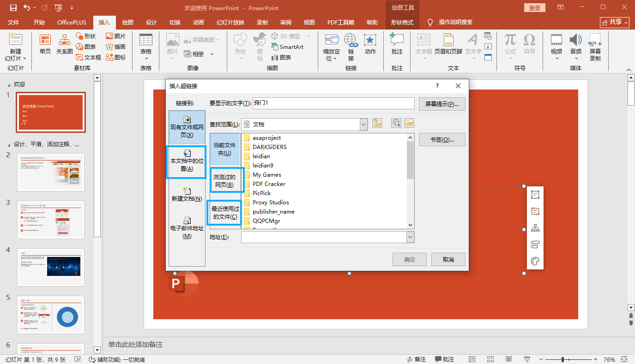
Task: Open the 动画 animations tab
Action: (x=199, y=23)
